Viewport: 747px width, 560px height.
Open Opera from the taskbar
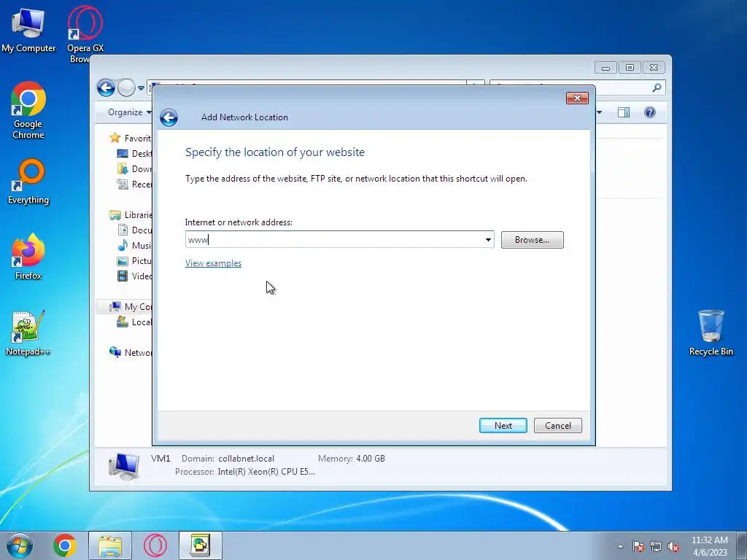click(x=155, y=545)
